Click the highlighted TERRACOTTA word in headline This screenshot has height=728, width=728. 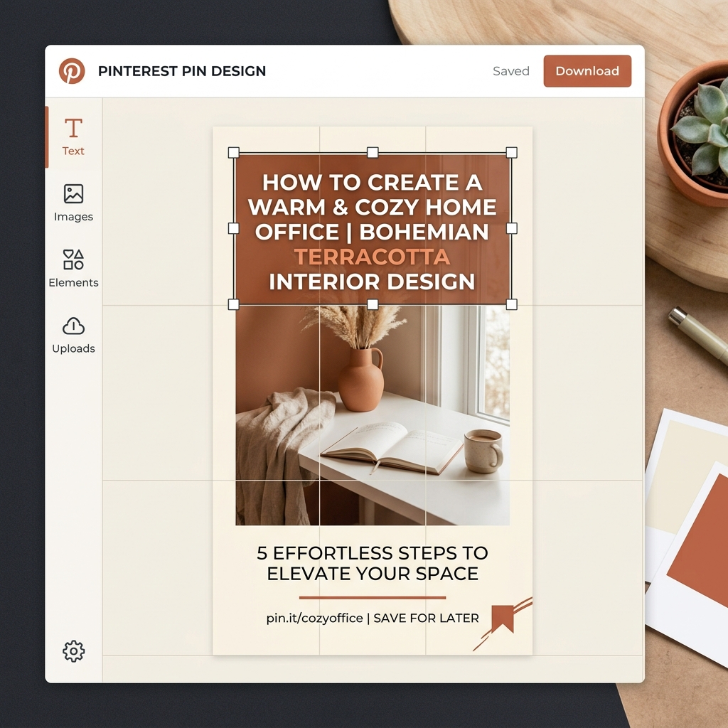tap(373, 257)
